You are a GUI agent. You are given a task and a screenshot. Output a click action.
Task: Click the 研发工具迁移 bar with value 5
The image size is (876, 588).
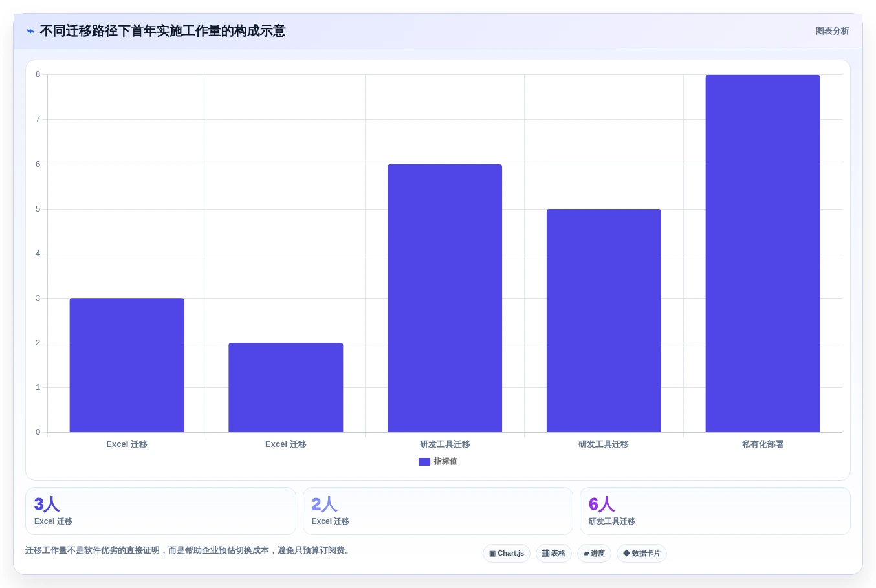click(x=604, y=320)
